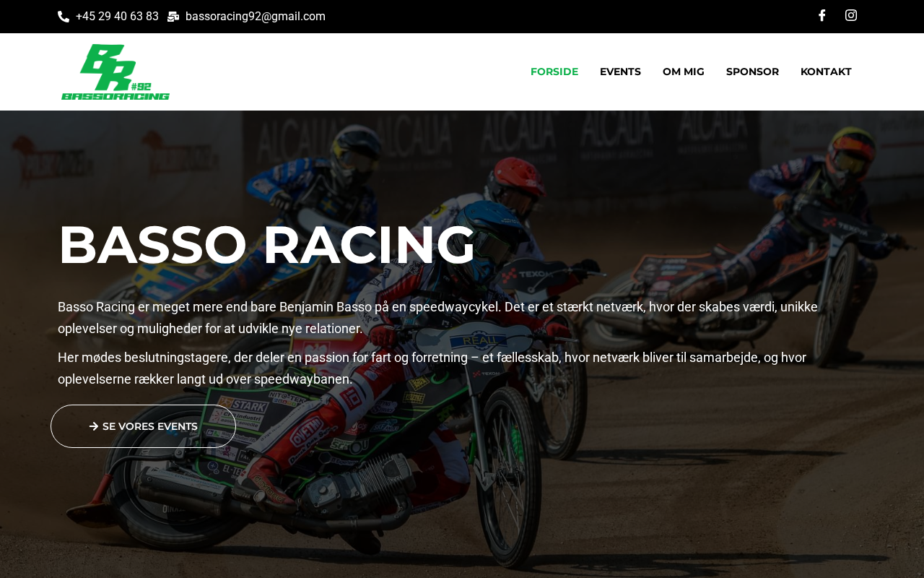This screenshot has height=578, width=924.
Task: Click the phone handset icon
Action: (x=64, y=17)
